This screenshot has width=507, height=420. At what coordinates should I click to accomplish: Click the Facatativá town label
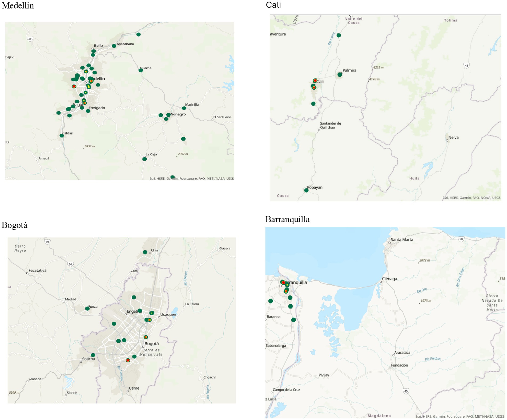(x=37, y=270)
